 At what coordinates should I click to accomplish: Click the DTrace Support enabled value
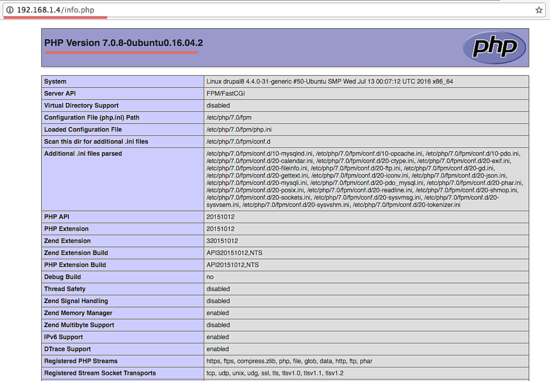point(217,349)
